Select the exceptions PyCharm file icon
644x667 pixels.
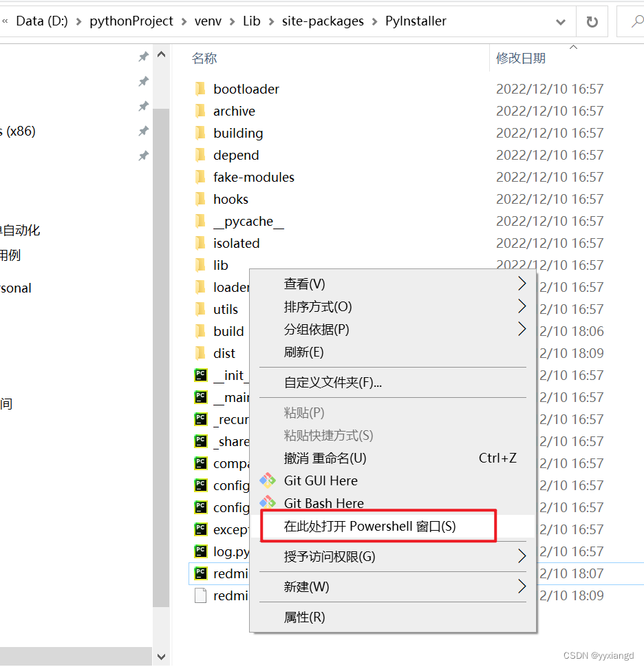(201, 529)
